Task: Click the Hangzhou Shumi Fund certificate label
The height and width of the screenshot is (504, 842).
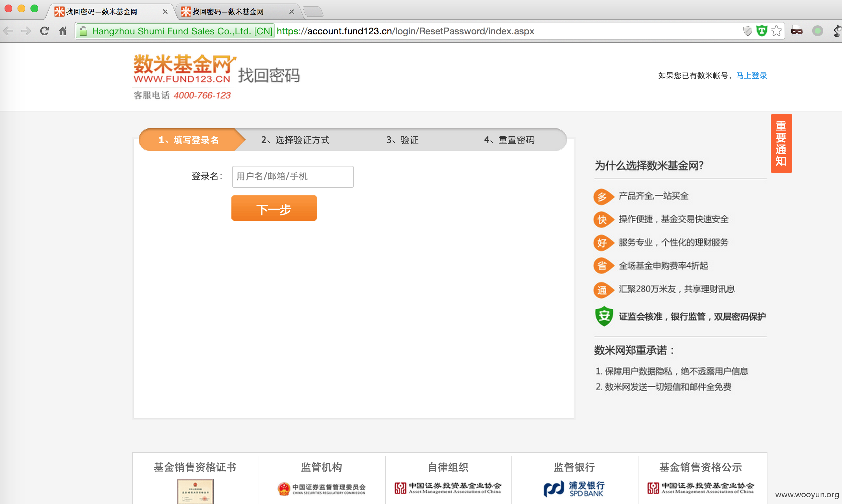Action: tap(175, 31)
